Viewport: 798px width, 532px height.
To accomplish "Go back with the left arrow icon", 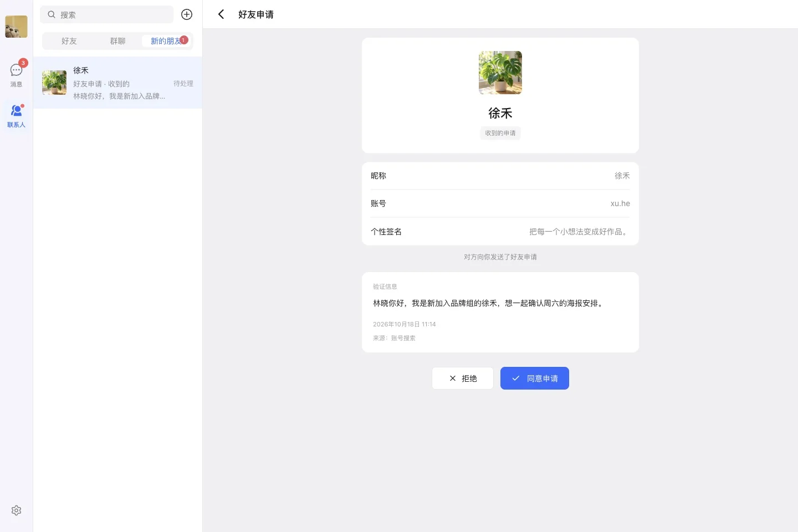I will tap(221, 14).
